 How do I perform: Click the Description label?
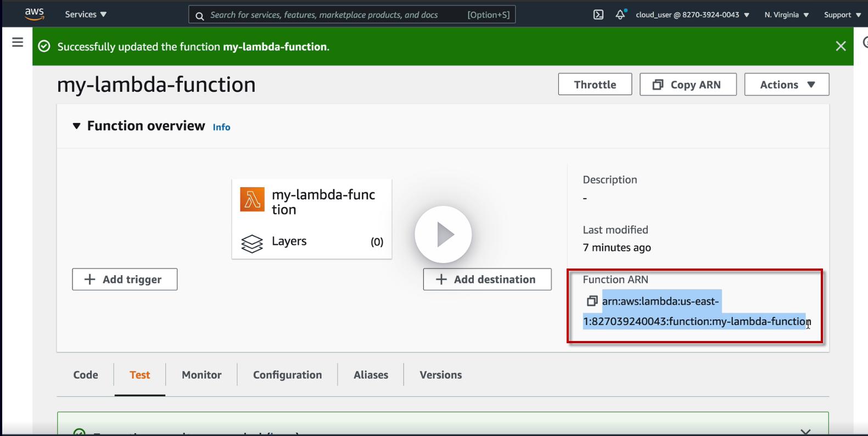(610, 180)
